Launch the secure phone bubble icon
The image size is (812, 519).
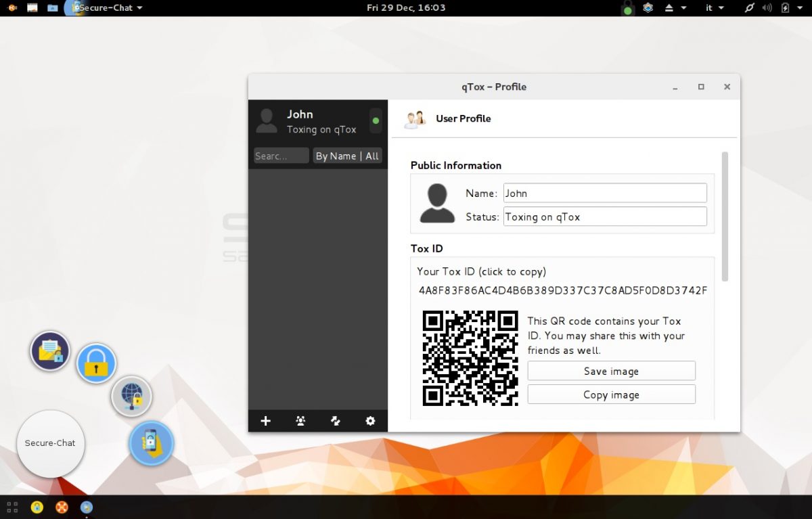[152, 444]
